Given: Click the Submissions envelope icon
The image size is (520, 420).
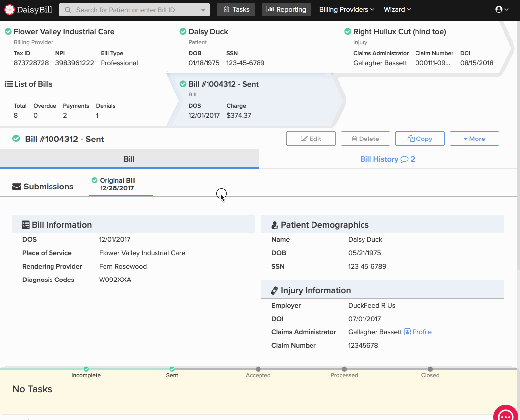Looking at the screenshot, I should tap(16, 187).
